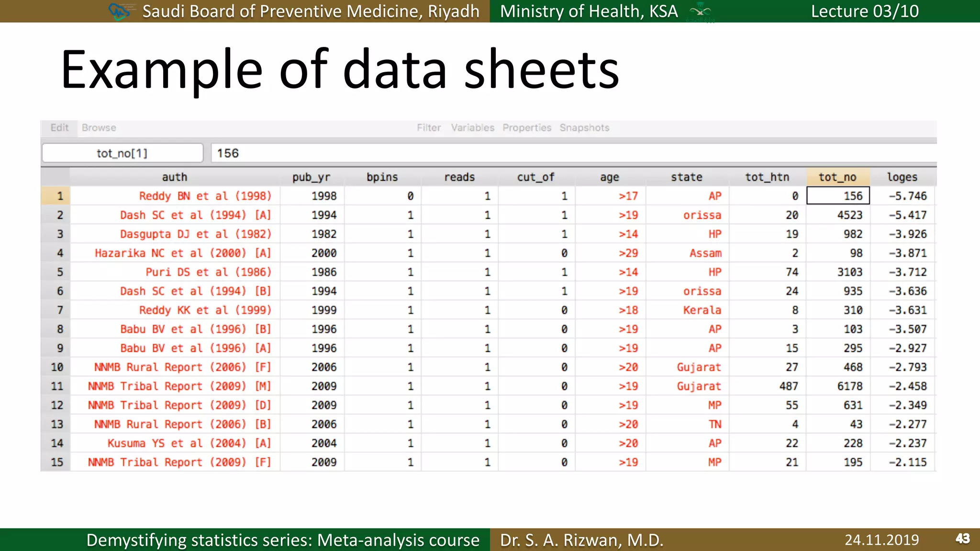Click the selected cell with value 156

click(x=838, y=196)
